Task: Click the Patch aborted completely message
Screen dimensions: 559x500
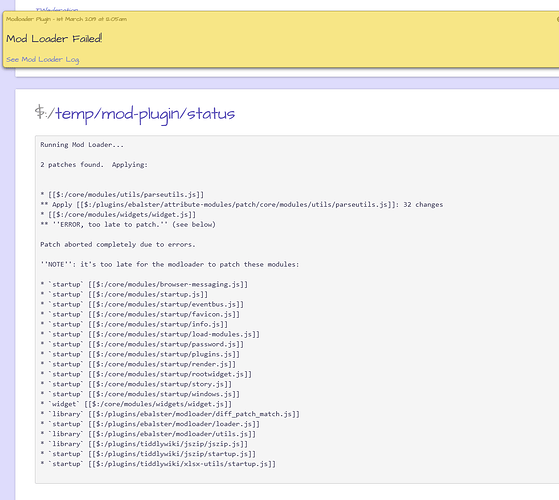Action: pos(118,244)
